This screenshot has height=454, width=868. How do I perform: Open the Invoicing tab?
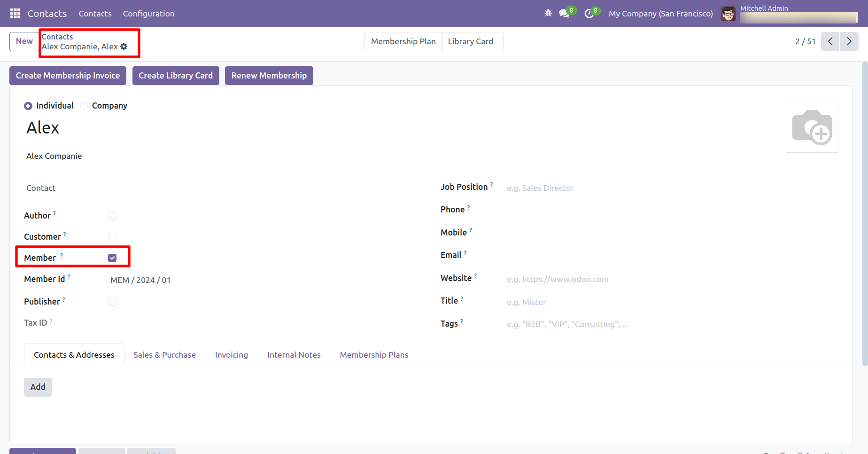coord(232,355)
